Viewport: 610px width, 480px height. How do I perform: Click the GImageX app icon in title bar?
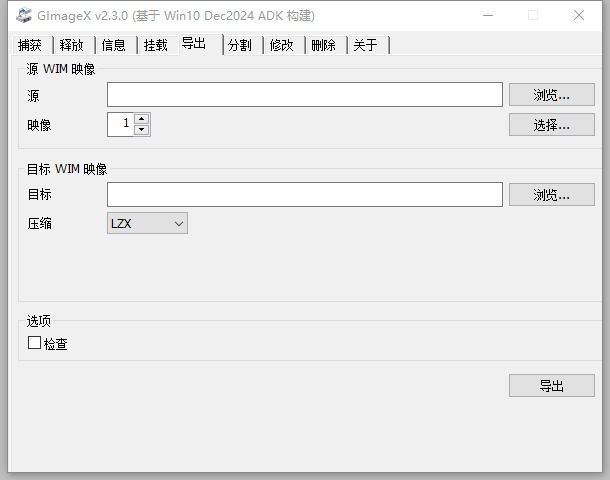(22, 15)
